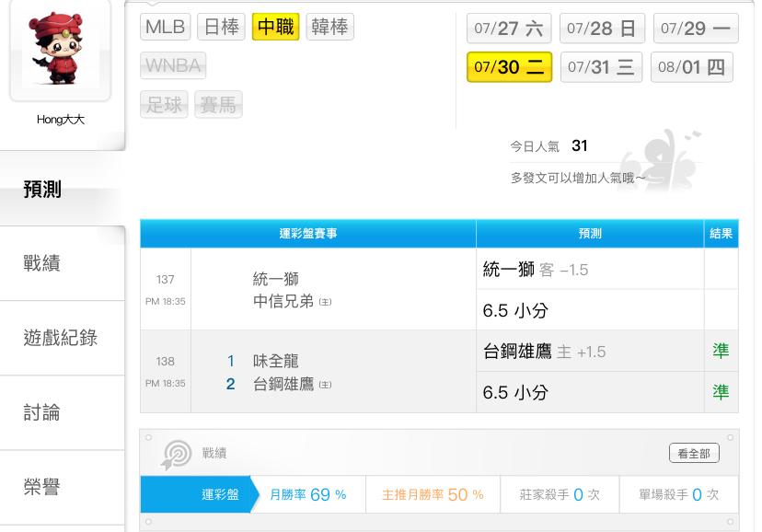Open 遊戲紀錄 sidebar section
Viewport: 762px width, 532px height.
click(x=63, y=338)
